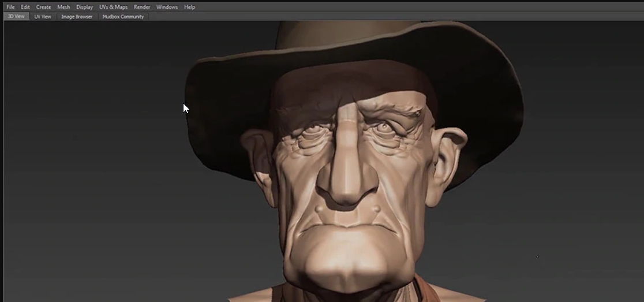Open the Edit menu

[x=25, y=7]
